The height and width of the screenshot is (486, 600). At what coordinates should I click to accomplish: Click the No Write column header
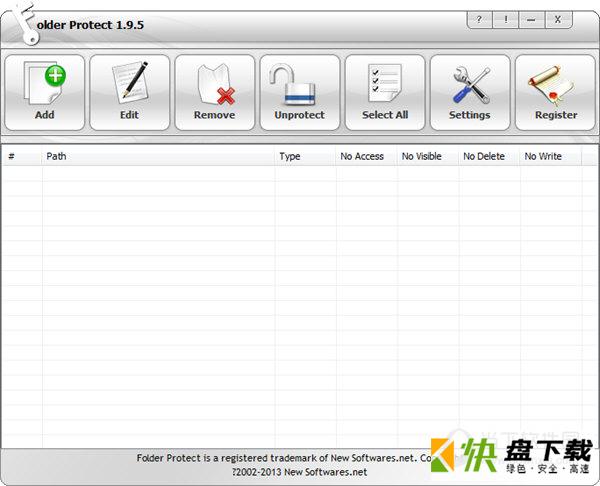pos(551,156)
